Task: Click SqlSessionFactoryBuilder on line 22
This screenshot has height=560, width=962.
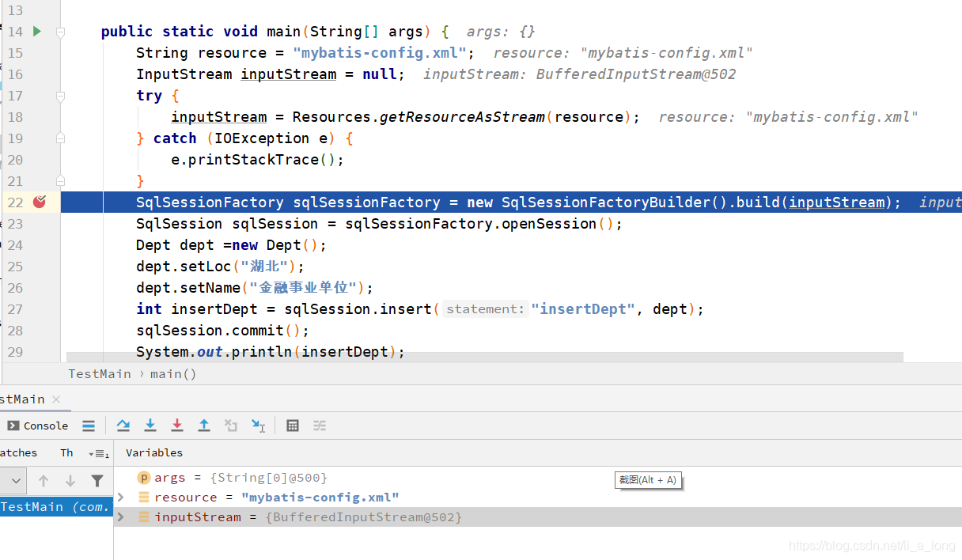Action: point(605,202)
